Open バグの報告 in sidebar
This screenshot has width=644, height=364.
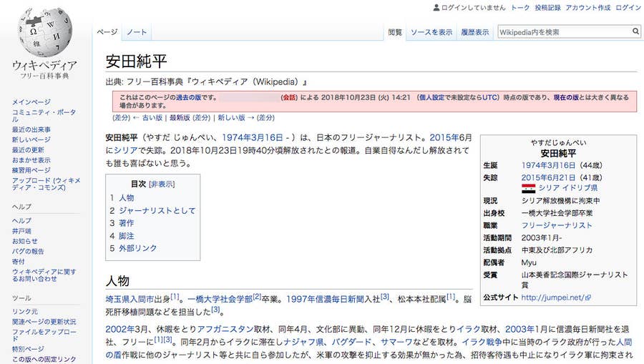(x=28, y=251)
